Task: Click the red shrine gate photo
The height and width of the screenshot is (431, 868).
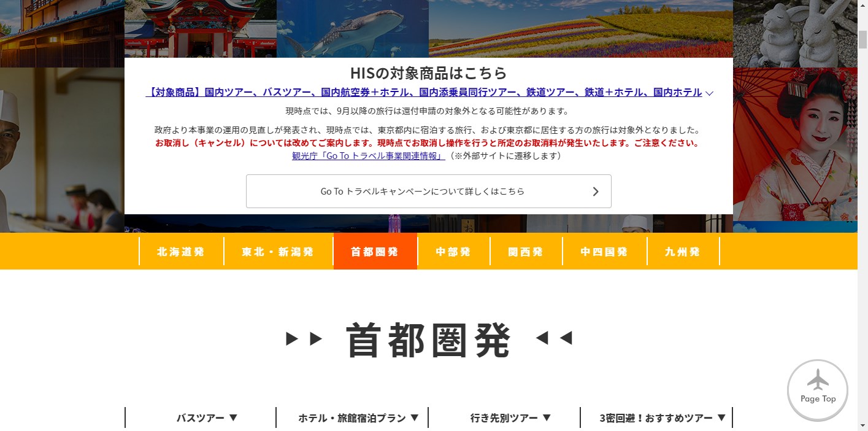Action: tap(201, 29)
